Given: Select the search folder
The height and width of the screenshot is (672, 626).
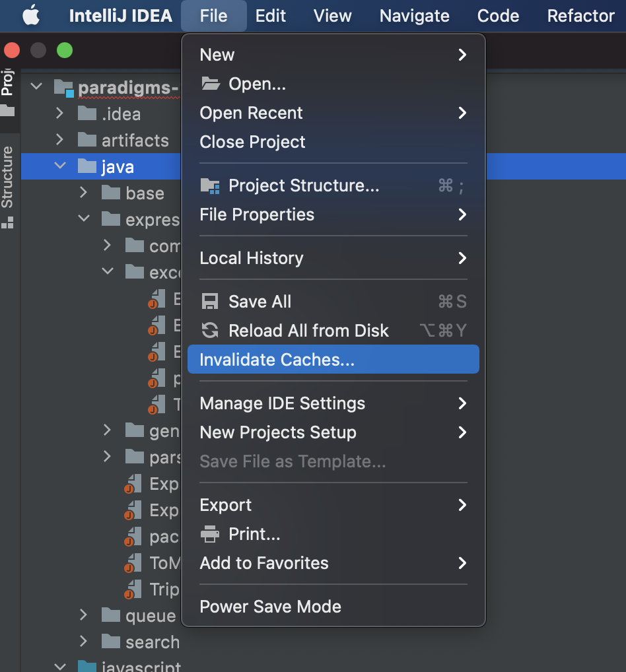Looking at the screenshot, I should (153, 642).
